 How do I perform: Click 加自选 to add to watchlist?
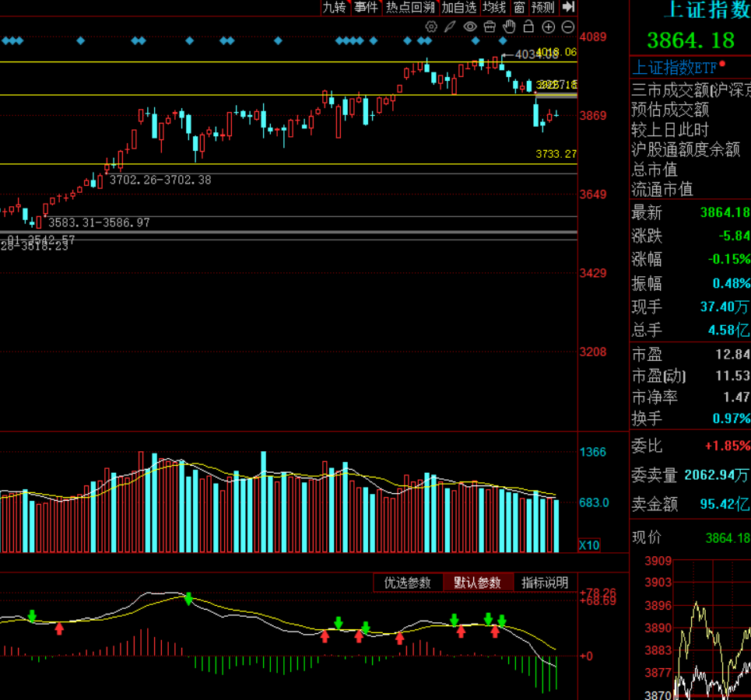(x=459, y=7)
